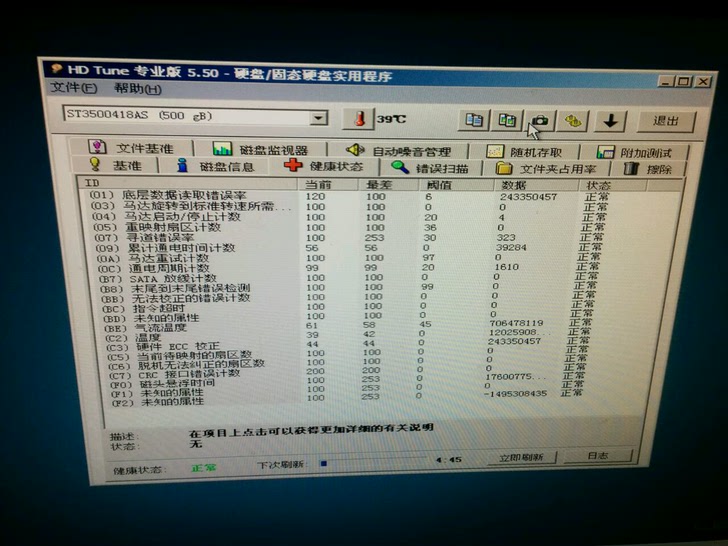This screenshot has width=728, height=546.
Task: Click the ID column header
Action: pos(187,183)
